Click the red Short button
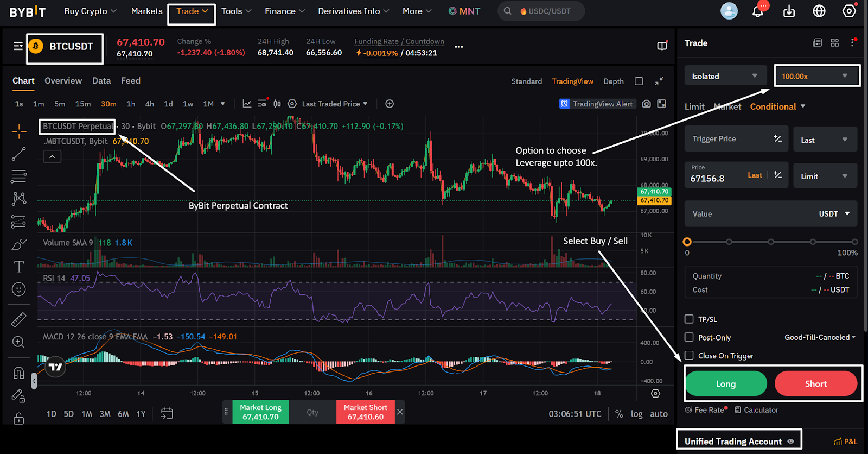 point(816,384)
